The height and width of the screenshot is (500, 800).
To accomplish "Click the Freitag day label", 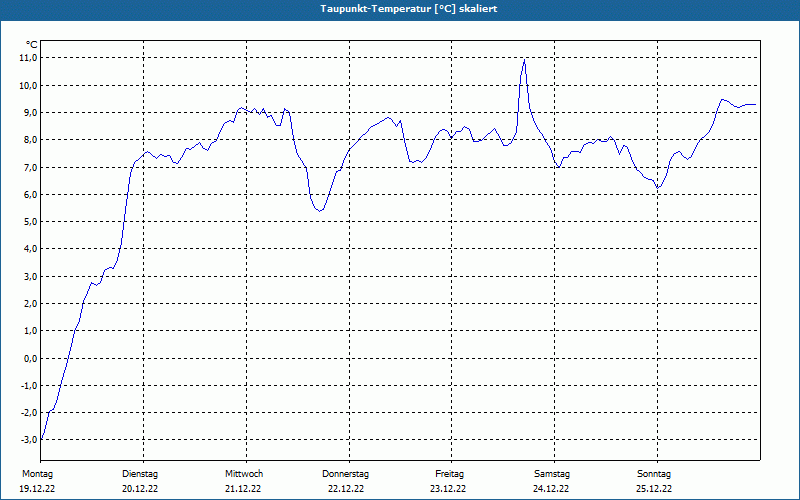I will tap(449, 474).
